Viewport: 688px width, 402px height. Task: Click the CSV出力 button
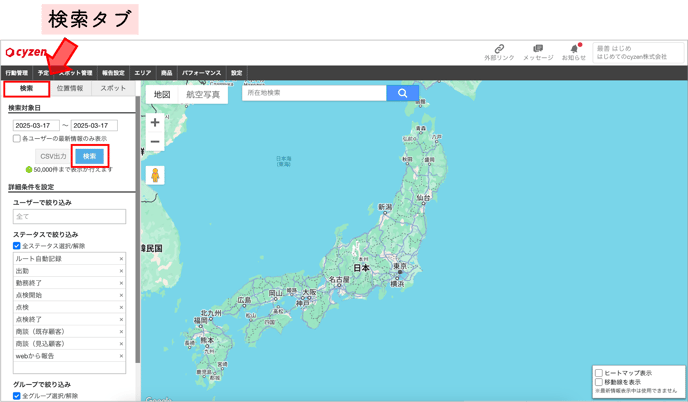point(54,156)
